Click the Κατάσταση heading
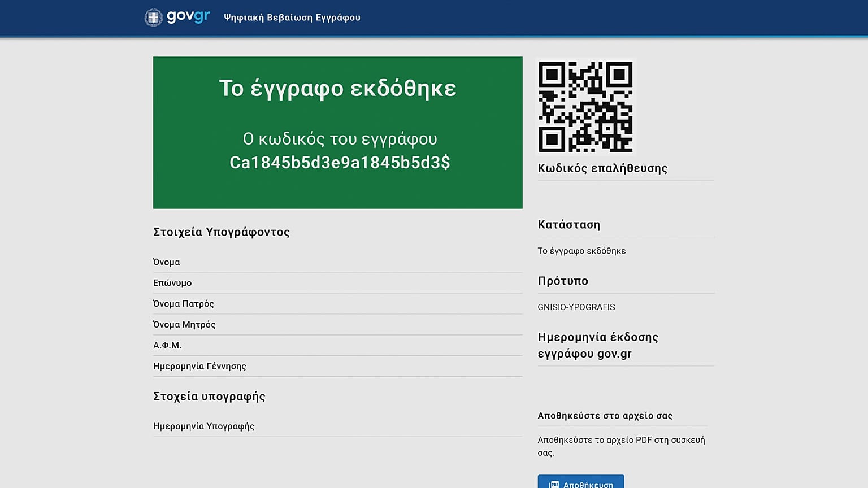The height and width of the screenshot is (488, 868). 569,225
